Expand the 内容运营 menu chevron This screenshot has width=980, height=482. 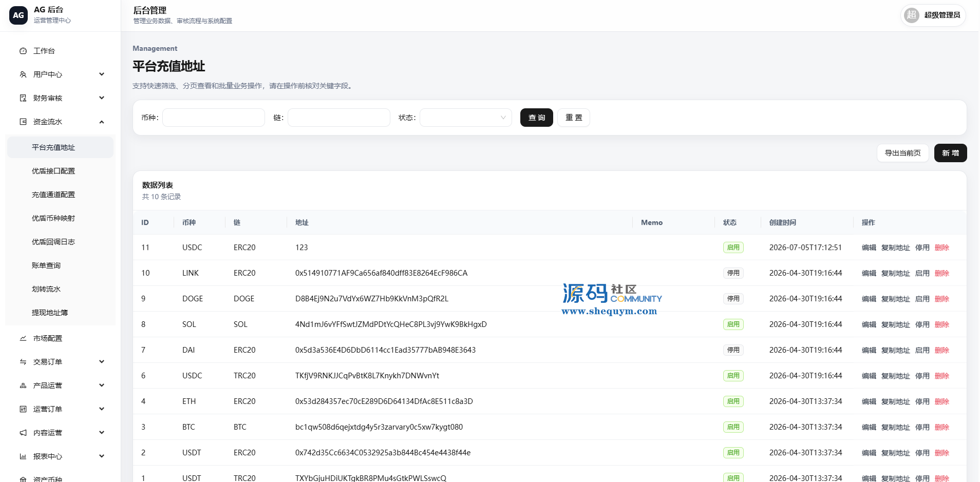point(102,433)
